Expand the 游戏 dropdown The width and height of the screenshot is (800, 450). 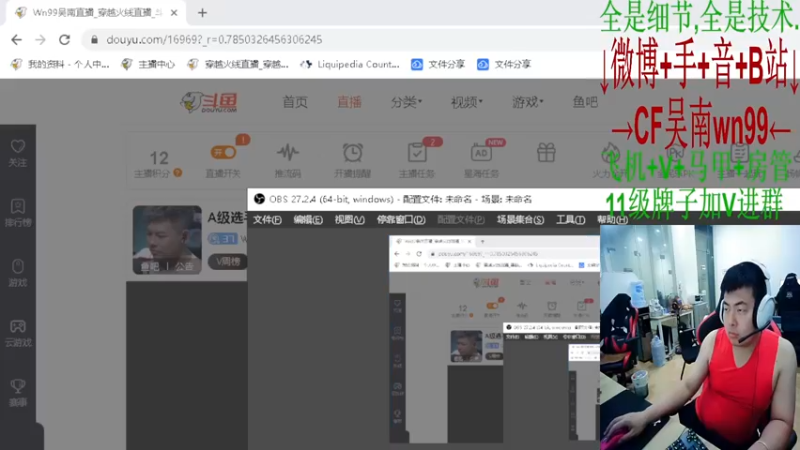click(528, 102)
